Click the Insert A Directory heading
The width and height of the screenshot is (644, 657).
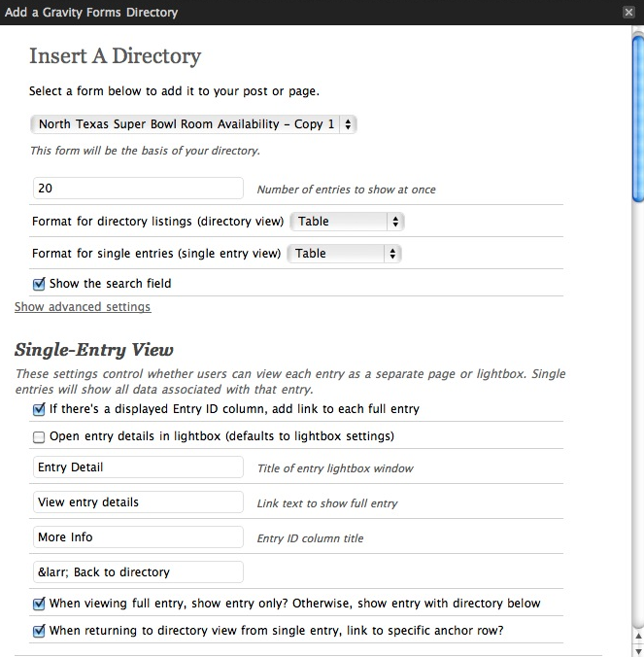[x=115, y=56]
